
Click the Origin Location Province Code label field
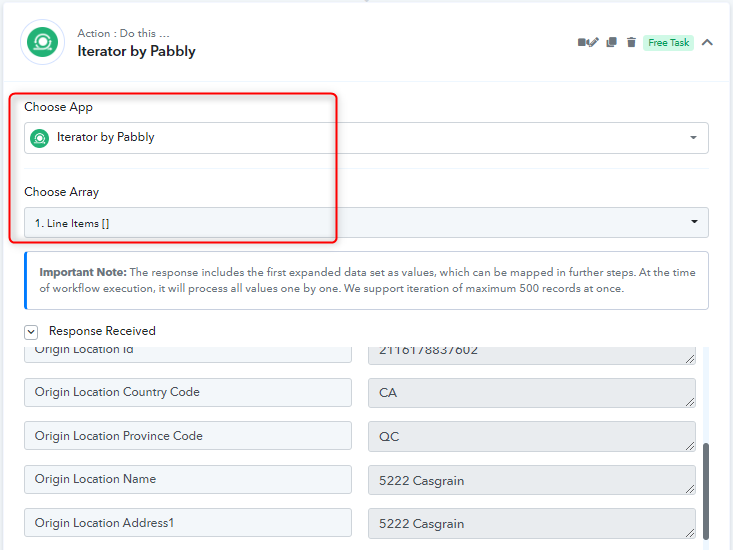coord(188,436)
